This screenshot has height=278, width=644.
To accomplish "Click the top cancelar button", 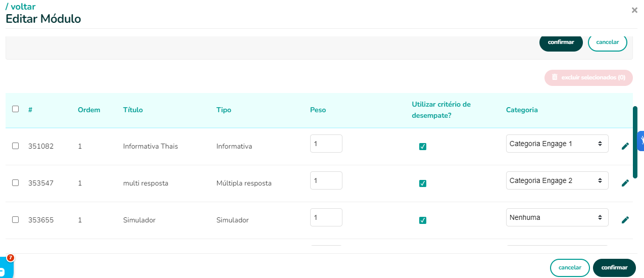I will click(608, 42).
